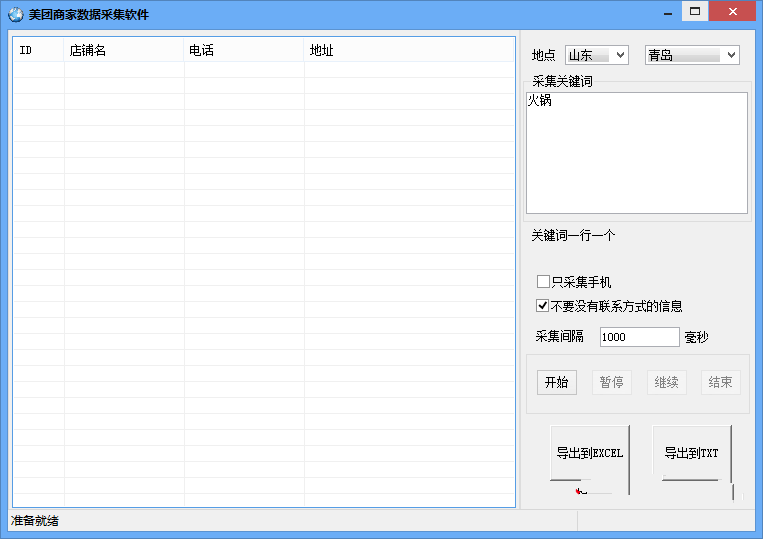Open the 青岛 city dropdown
The image size is (763, 539).
pos(692,55)
